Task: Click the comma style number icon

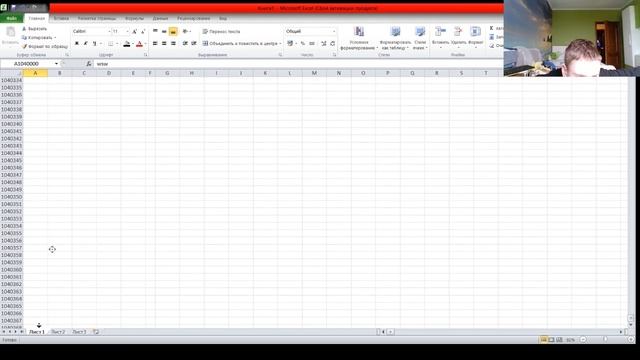Action: [x=312, y=43]
